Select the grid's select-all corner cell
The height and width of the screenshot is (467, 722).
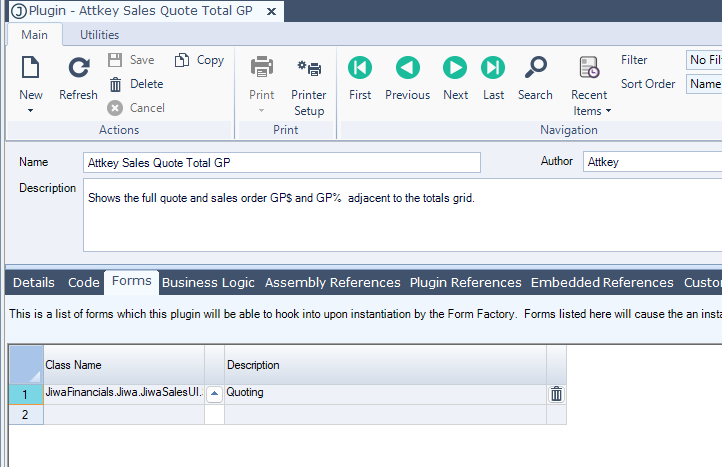click(26, 365)
